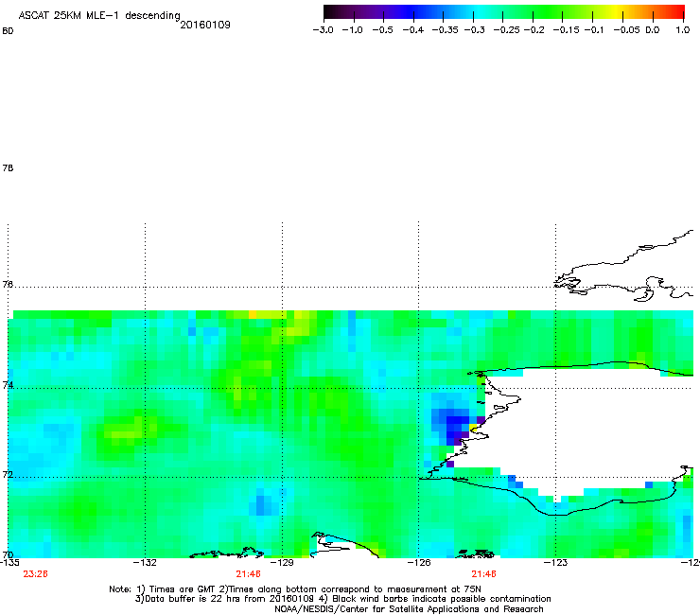700x615 pixels.
Task: Click the latitude label 76
Action: tap(8, 284)
